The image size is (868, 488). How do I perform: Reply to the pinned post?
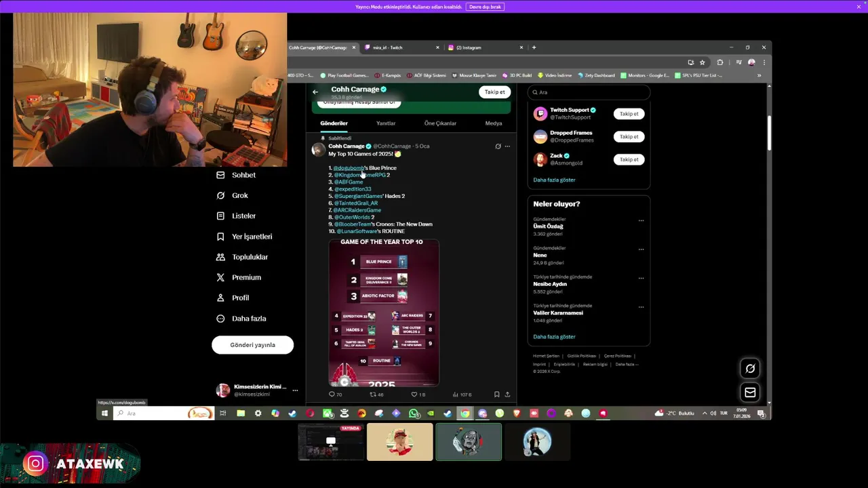point(335,394)
